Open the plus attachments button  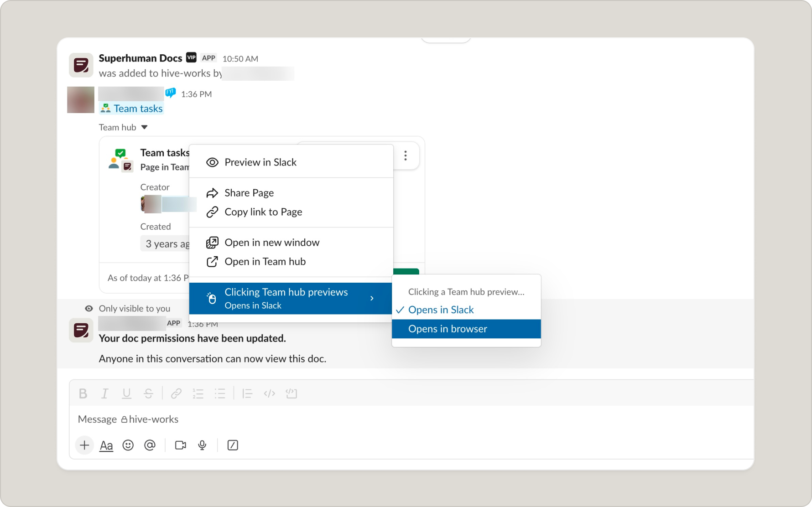(84, 445)
